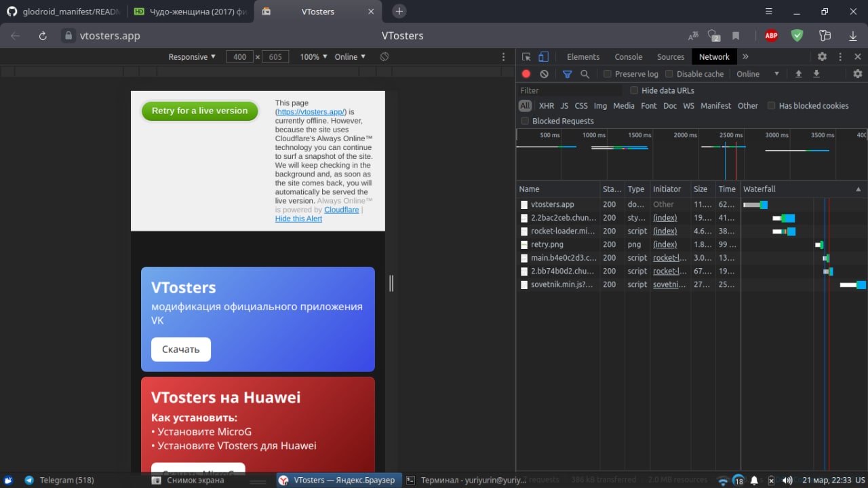The width and height of the screenshot is (868, 488).
Task: Click the network Filter input field
Action: [570, 90]
